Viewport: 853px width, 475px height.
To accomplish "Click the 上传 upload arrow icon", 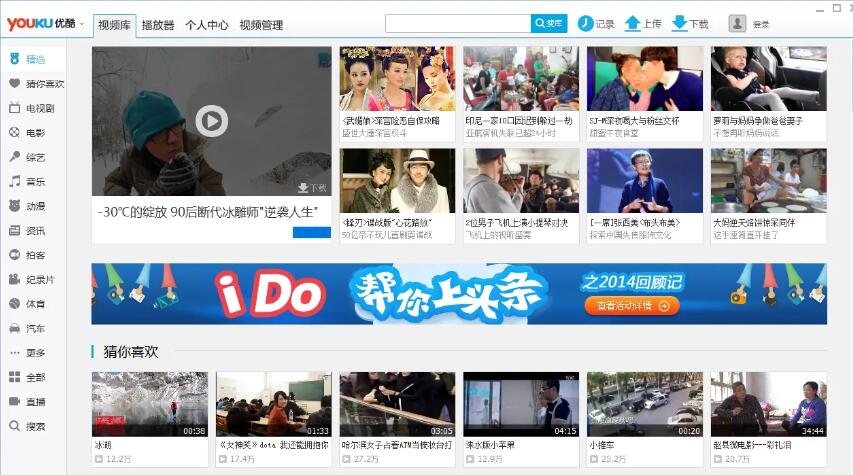I will 632,23.
